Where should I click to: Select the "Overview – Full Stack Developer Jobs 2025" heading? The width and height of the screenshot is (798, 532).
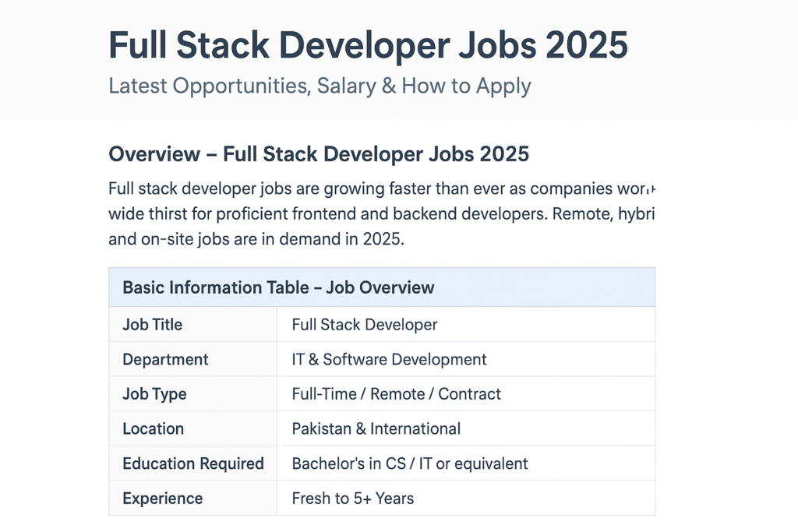pos(319,154)
